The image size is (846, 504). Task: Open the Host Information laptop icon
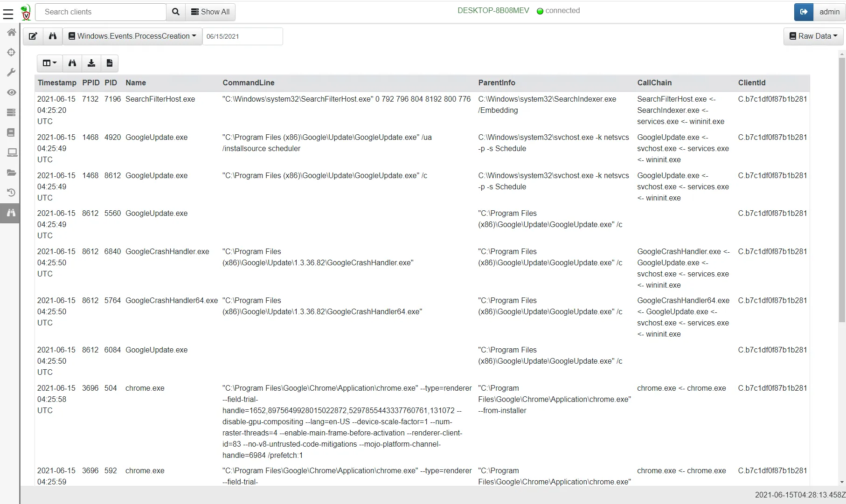[x=11, y=152]
